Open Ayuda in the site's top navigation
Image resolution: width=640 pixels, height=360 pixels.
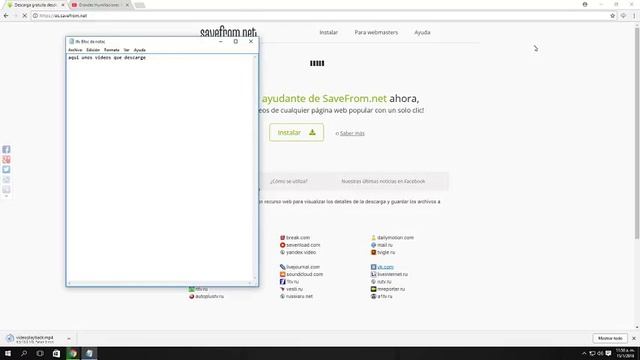422,32
